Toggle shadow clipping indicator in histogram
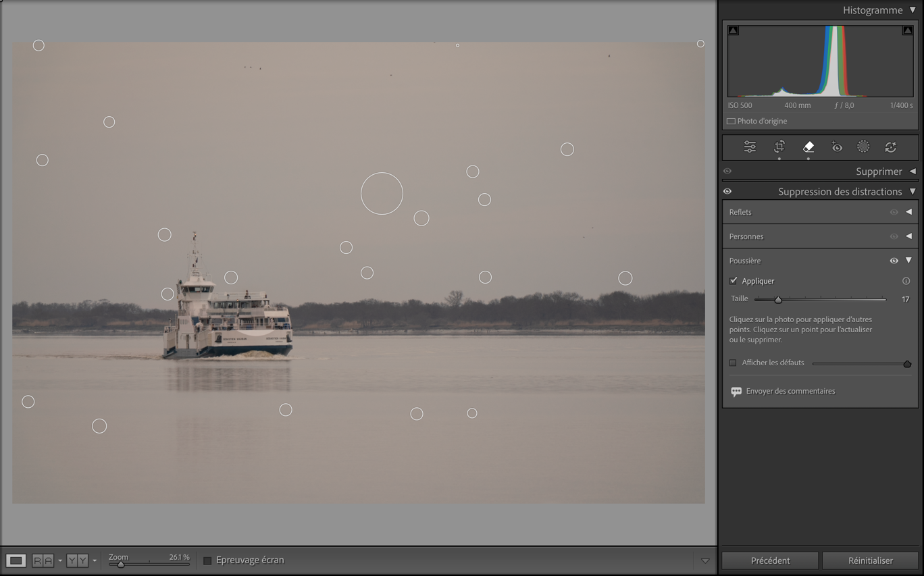The width and height of the screenshot is (924, 576). (734, 30)
